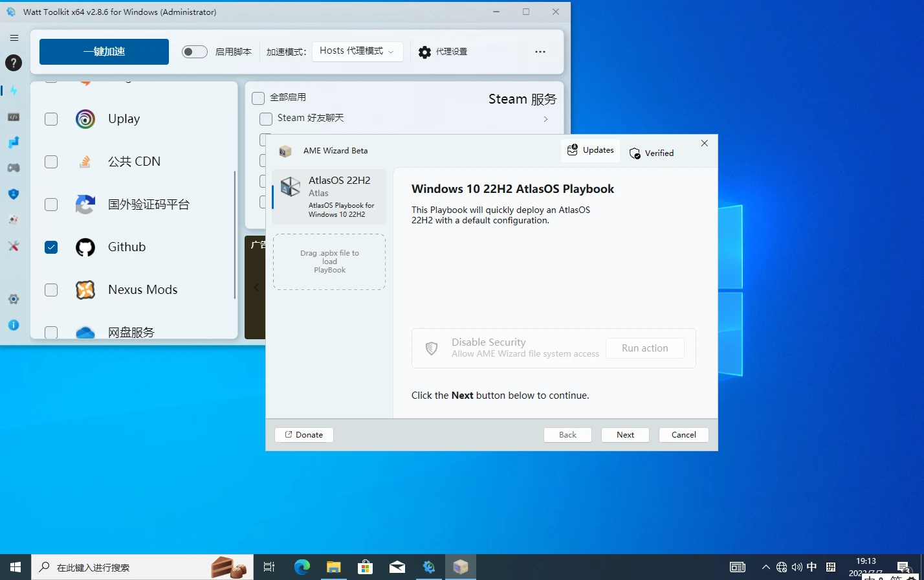This screenshot has width=924, height=580.
Task: Check the Nexus Mods checkbox
Action: coord(51,290)
